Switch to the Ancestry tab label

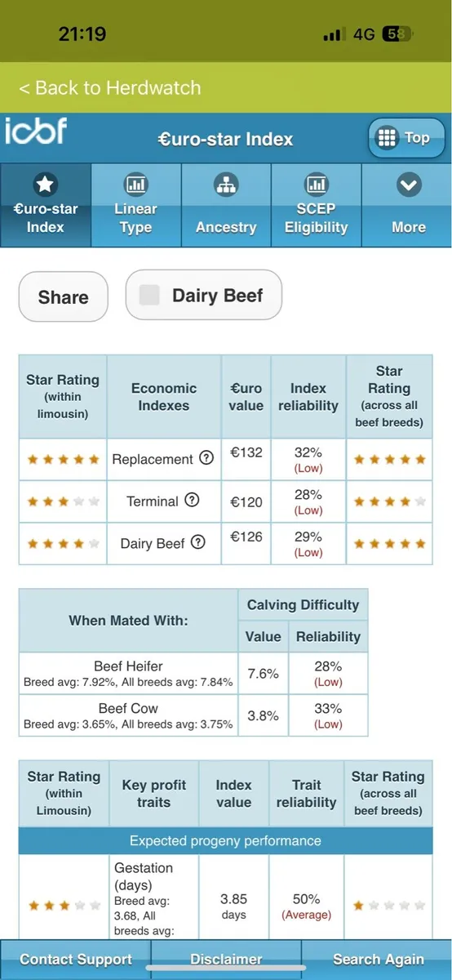[226, 228]
